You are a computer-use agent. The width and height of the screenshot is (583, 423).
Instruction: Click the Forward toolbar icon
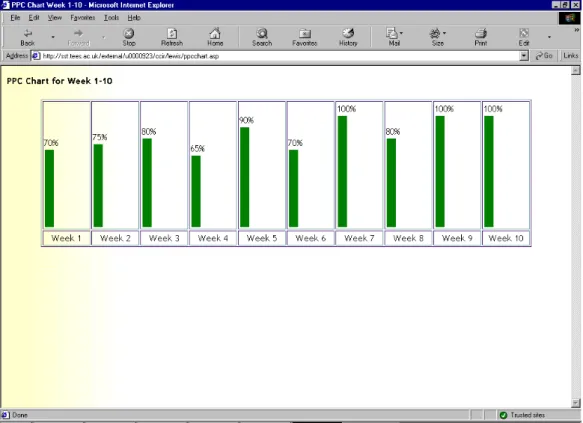coord(78,33)
